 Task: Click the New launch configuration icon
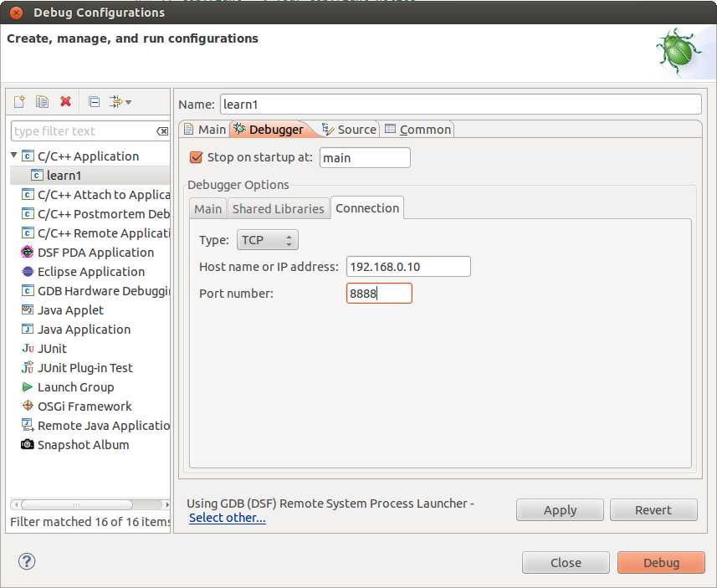[x=20, y=101]
